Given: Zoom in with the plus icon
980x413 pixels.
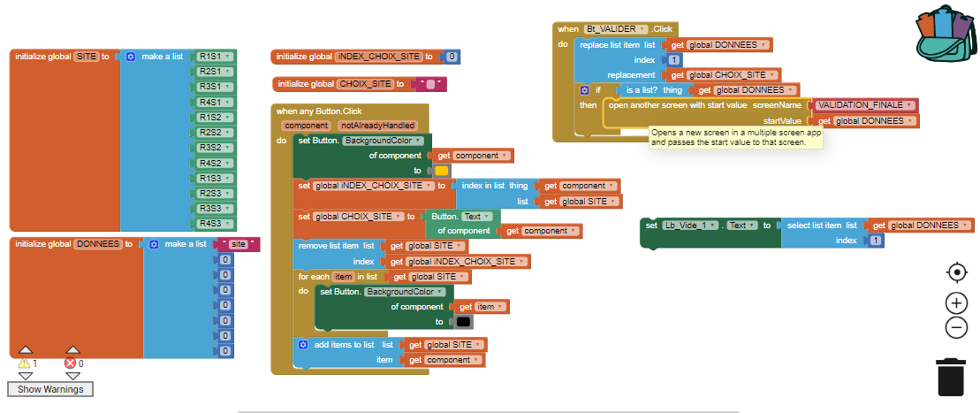Looking at the screenshot, I should [956, 303].
